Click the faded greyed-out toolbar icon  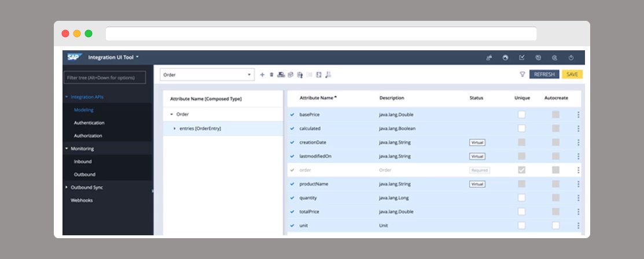tap(309, 75)
